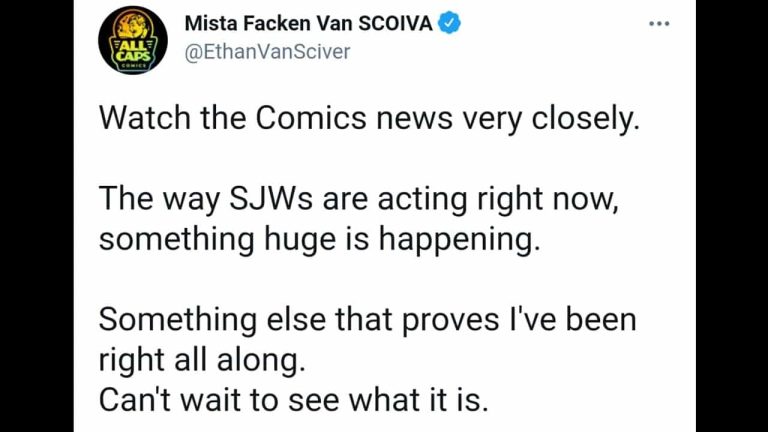Click the word "SJWs" in the tweet
Screen dimensions: 768x432
click(270, 199)
